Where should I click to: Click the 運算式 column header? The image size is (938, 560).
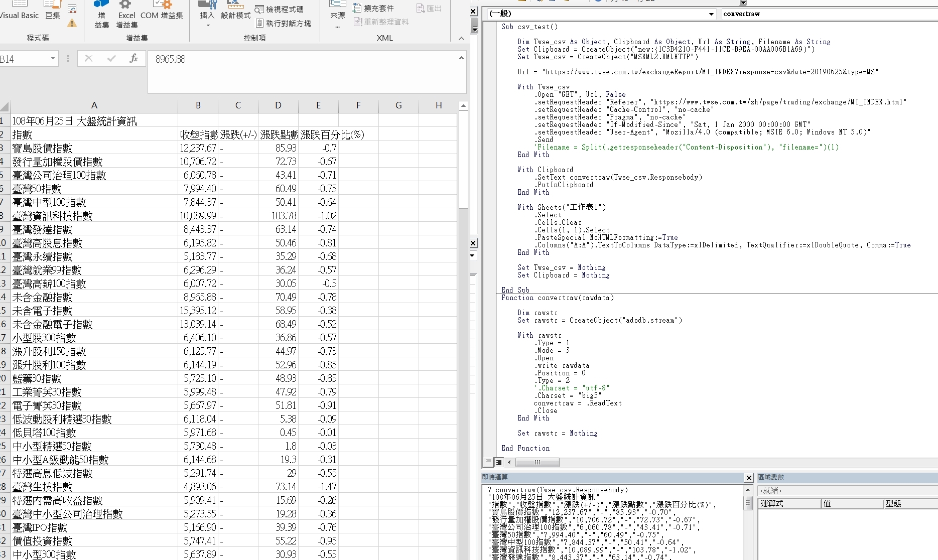(789, 503)
